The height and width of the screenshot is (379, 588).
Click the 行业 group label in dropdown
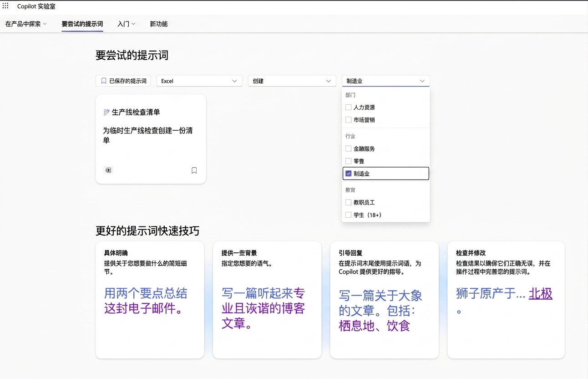tap(350, 136)
